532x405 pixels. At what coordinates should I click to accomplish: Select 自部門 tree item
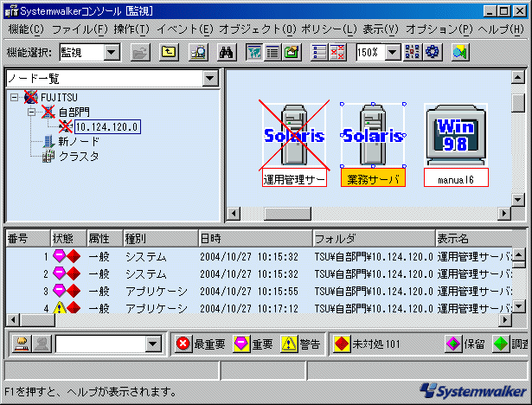[x=74, y=112]
